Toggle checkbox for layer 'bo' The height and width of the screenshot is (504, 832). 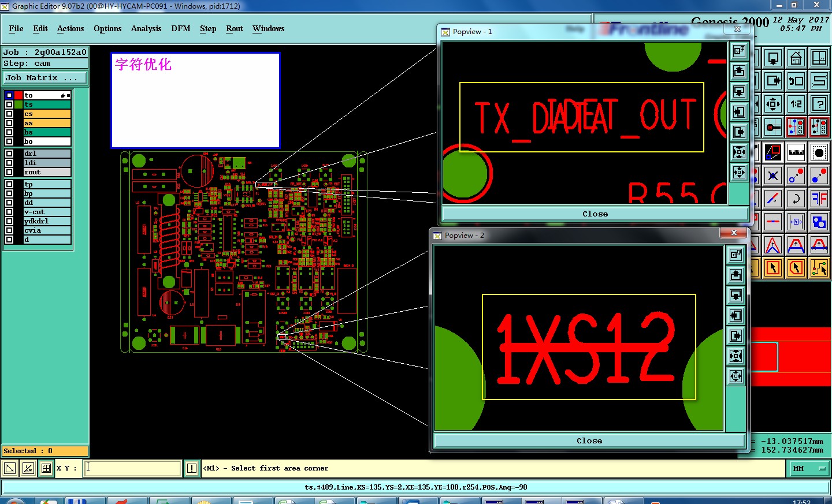coord(9,141)
